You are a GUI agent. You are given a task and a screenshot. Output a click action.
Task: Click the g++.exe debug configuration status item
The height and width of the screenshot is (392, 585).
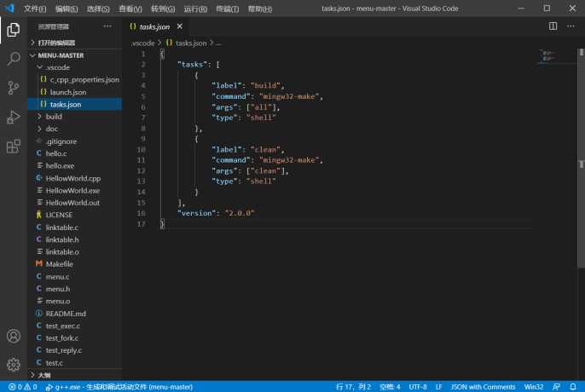[x=119, y=387]
